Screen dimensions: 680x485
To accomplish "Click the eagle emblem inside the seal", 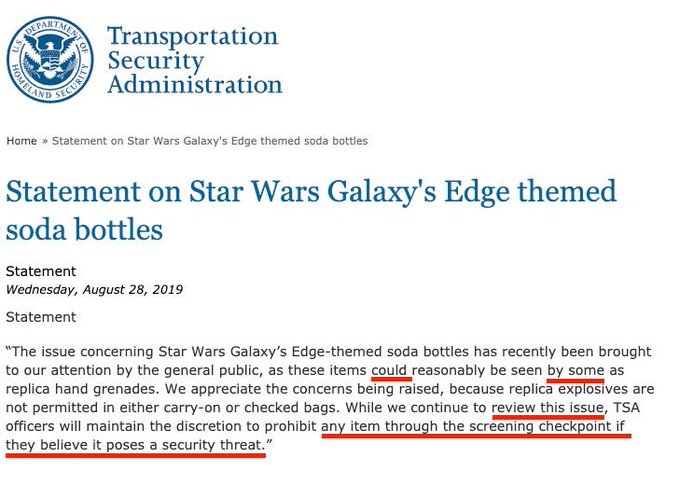I will pyautogui.click(x=50, y=56).
